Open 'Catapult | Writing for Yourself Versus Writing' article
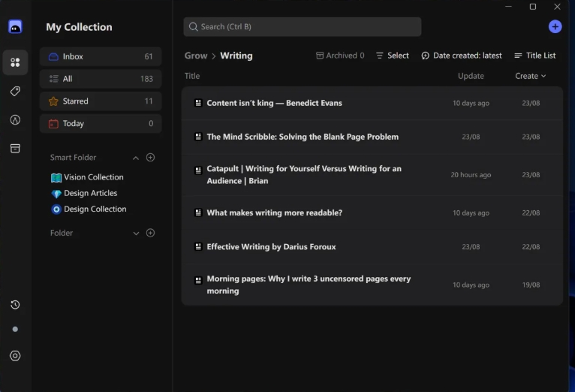The image size is (575, 392). (x=372, y=174)
